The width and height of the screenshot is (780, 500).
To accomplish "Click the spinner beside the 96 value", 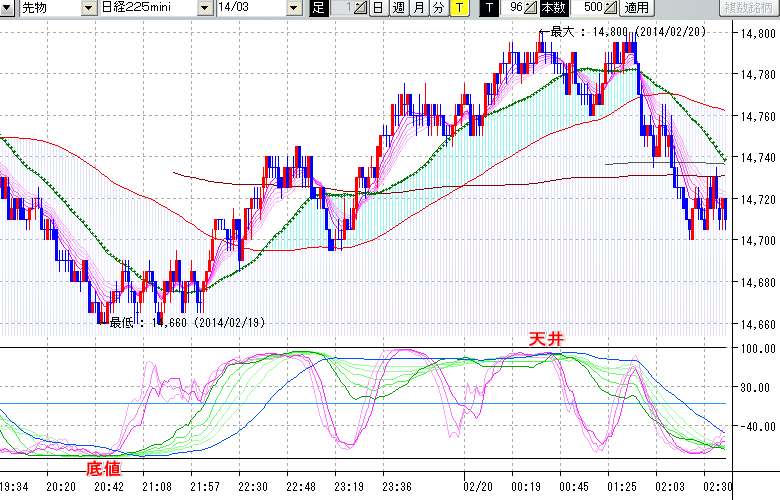I will pos(531,7).
